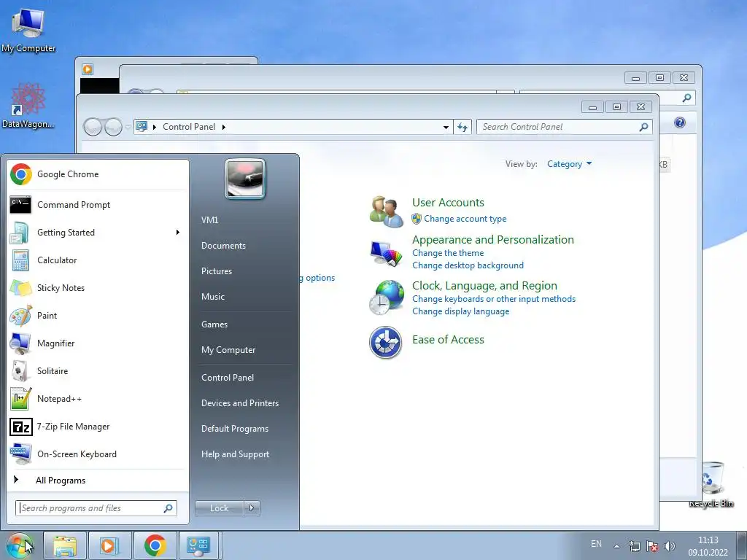Click the Control Panel refresh button

point(462,127)
